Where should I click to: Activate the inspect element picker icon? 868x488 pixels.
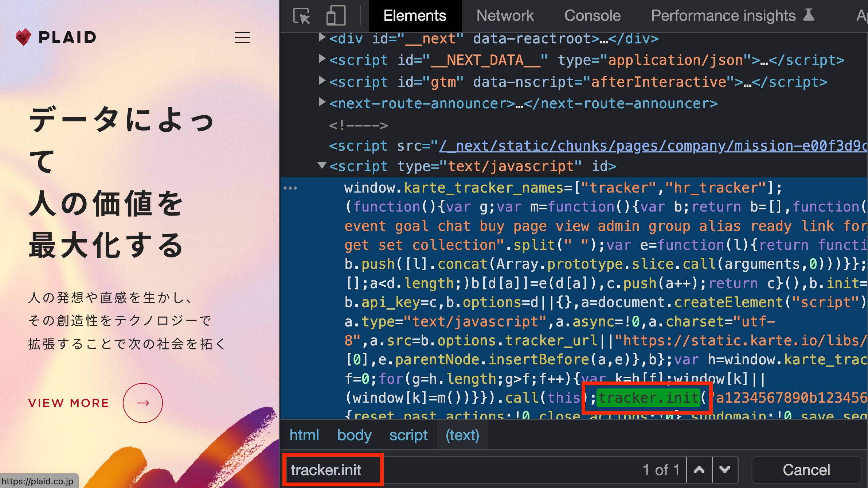[x=301, y=16]
